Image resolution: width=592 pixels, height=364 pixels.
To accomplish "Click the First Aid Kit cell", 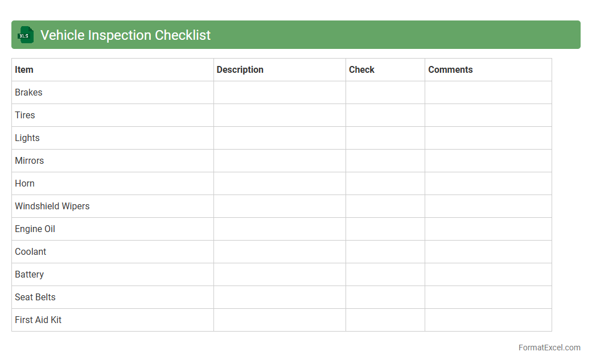I will [x=38, y=320].
